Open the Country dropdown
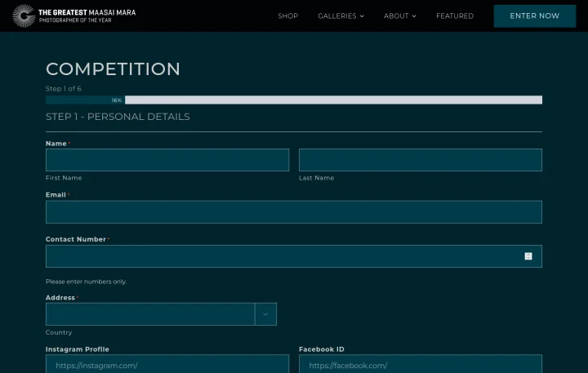588x373 pixels. (161, 313)
